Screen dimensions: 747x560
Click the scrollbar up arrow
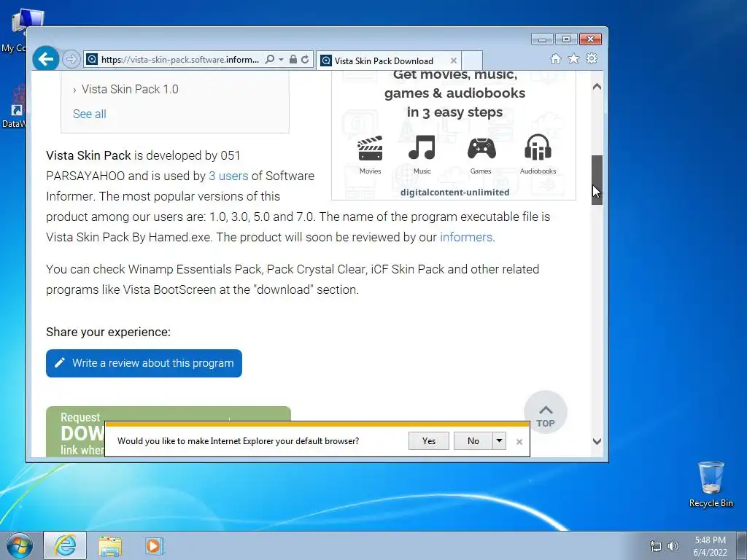[597, 87]
